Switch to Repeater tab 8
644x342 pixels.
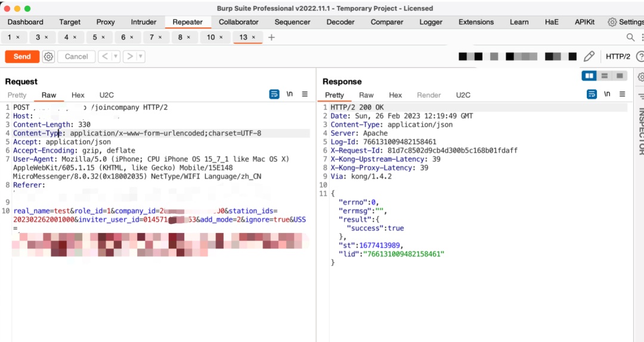(180, 38)
